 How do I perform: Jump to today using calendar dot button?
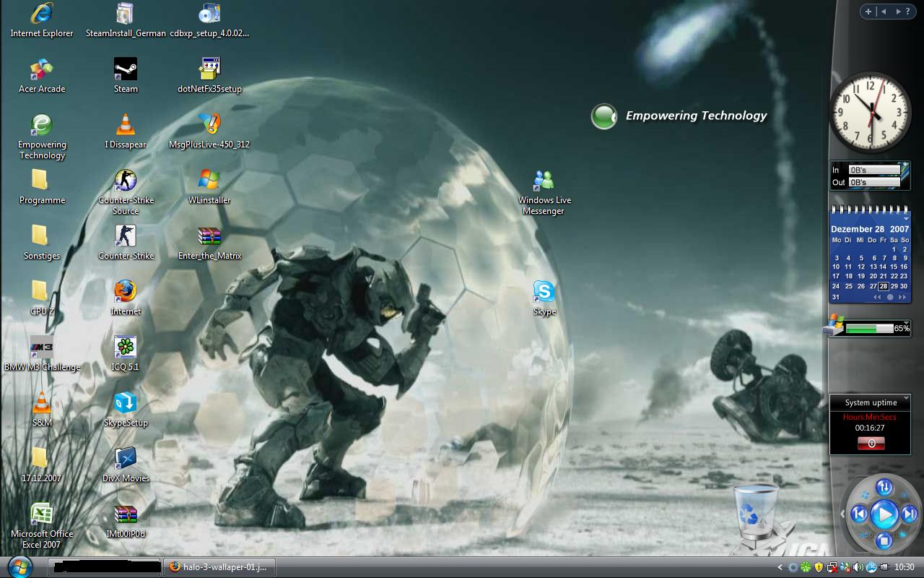click(890, 297)
